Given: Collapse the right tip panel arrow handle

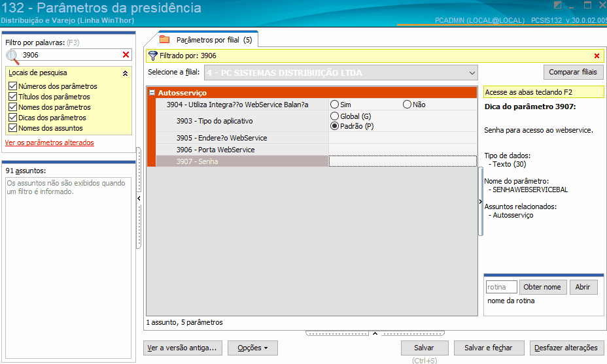Looking at the screenshot, I should [480, 201].
